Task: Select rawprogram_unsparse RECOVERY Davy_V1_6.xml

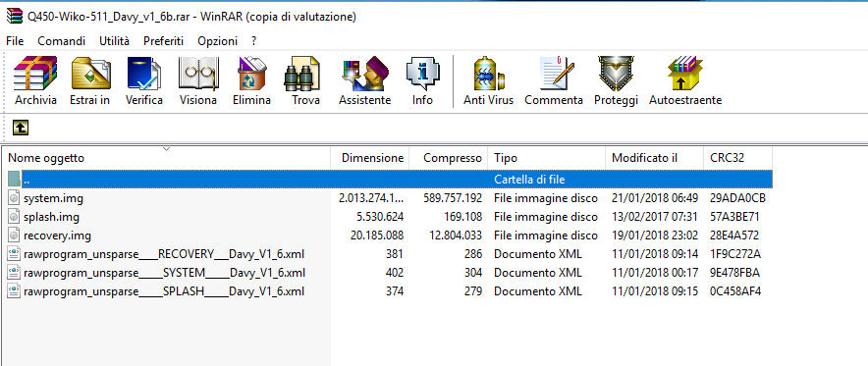Action: 164,254
